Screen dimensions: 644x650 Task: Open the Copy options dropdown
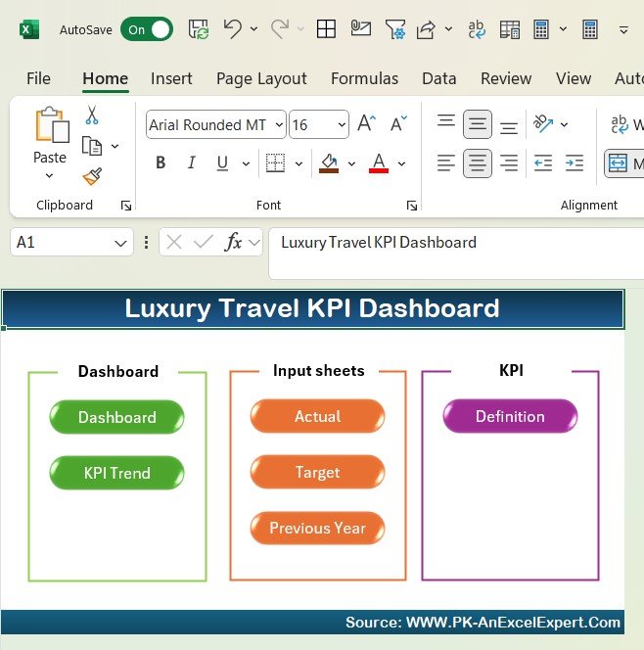(x=115, y=146)
